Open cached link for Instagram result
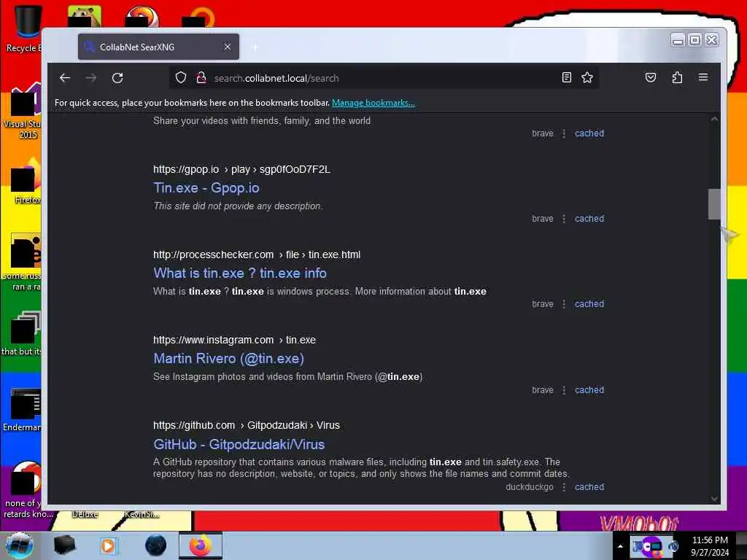 click(589, 390)
